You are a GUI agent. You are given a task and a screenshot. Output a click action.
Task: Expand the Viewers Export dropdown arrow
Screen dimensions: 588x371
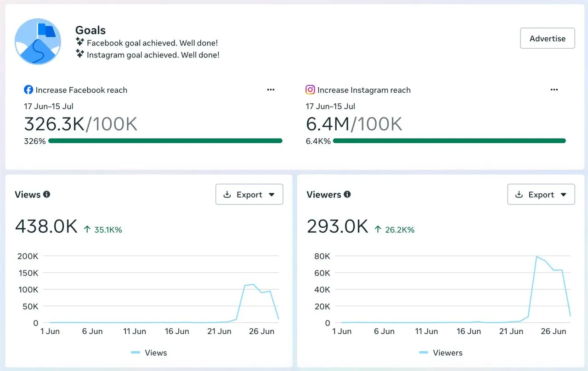(564, 195)
